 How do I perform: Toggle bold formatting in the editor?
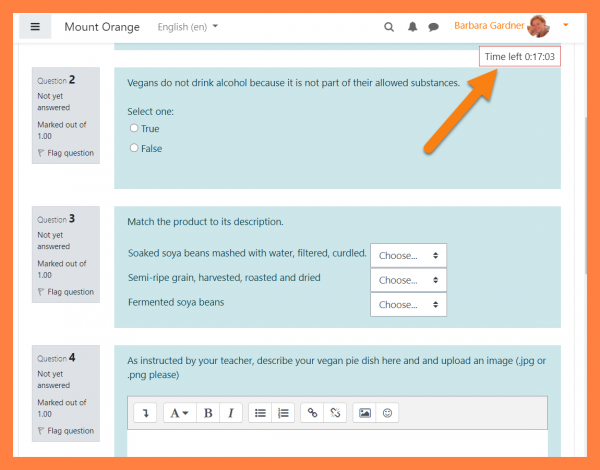208,412
